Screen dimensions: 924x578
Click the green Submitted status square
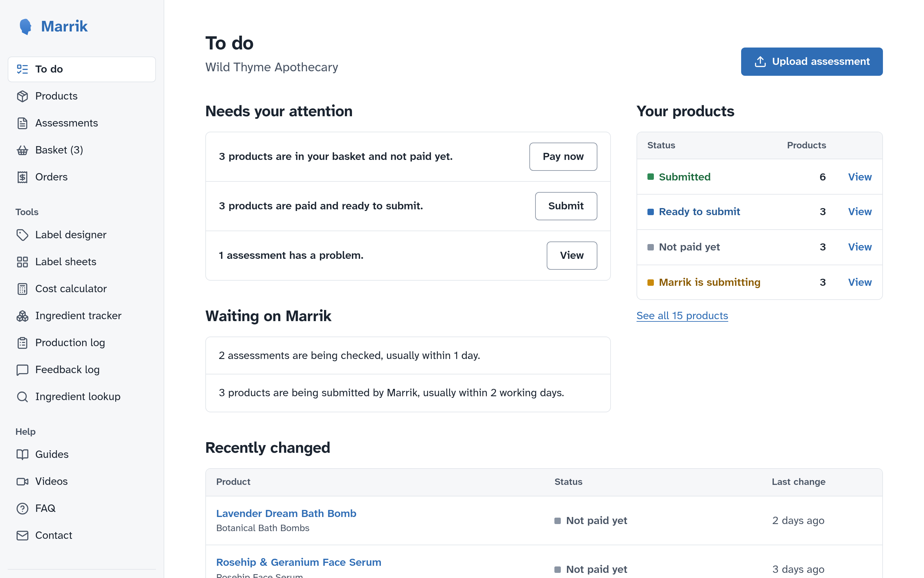[x=651, y=177]
